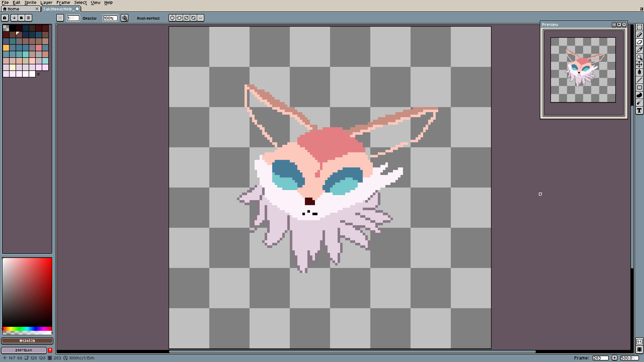
Task: Click the resize palette handle
Action: 38,74
